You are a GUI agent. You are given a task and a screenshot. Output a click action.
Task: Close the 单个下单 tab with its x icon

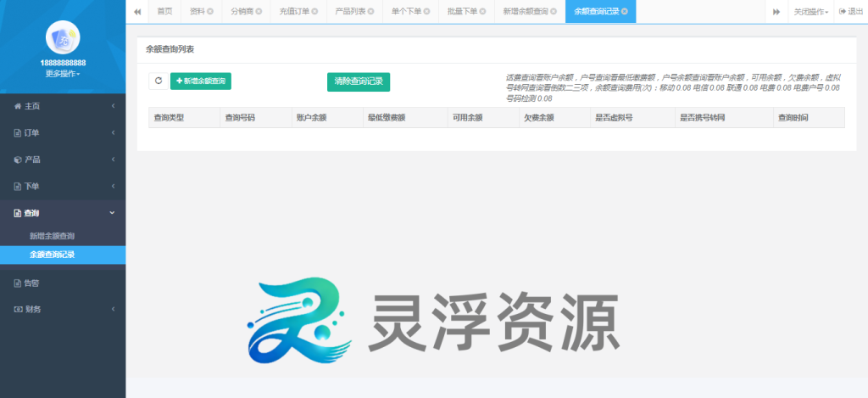pyautogui.click(x=427, y=12)
